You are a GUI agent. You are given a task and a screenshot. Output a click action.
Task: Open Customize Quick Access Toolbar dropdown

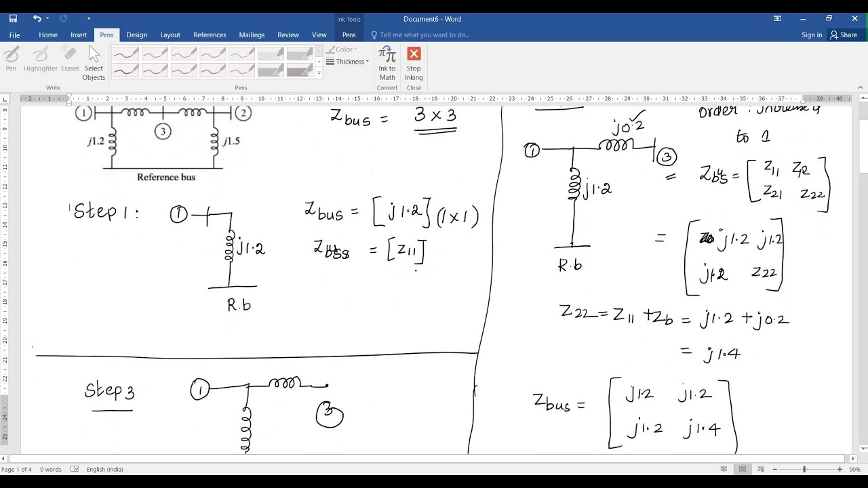[x=89, y=18]
